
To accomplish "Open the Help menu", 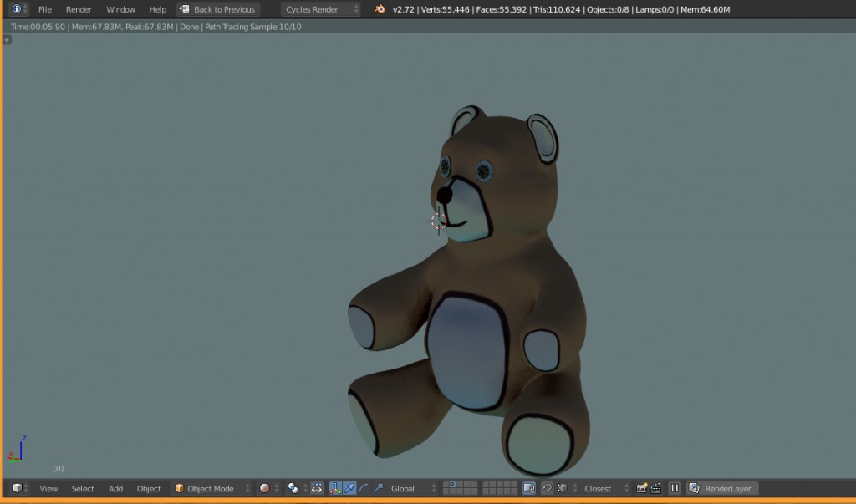I will (157, 9).
